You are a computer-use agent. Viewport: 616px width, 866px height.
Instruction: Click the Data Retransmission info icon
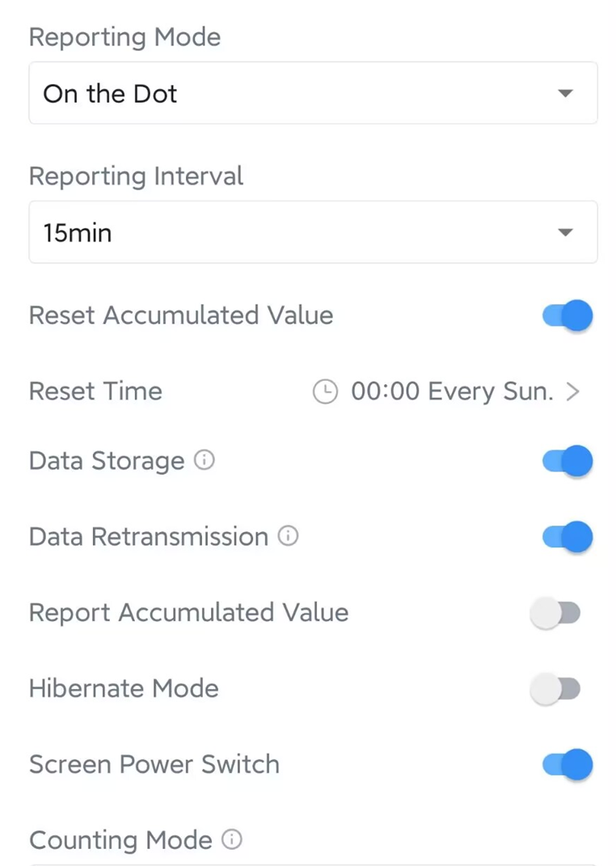288,536
